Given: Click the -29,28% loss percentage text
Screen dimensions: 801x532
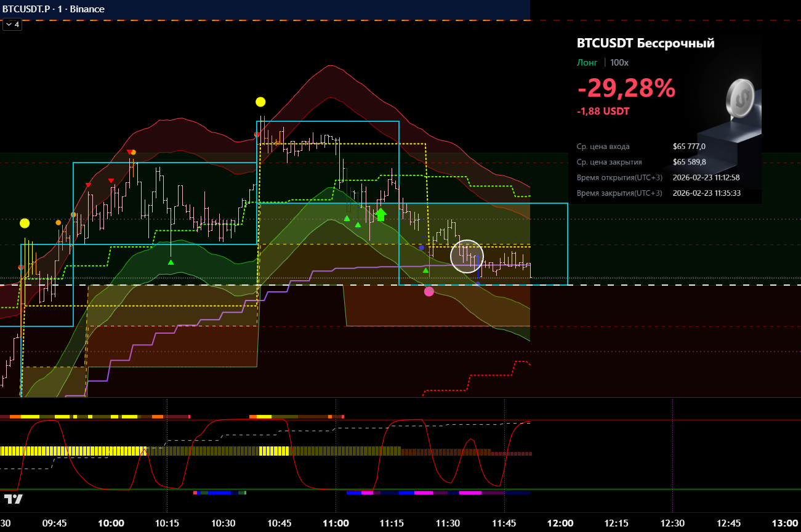Looking at the screenshot, I should tap(626, 89).
